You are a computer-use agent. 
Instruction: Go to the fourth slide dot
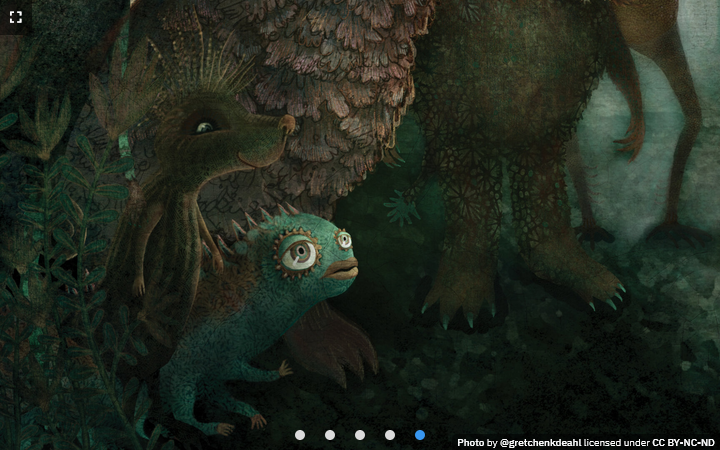click(390, 435)
